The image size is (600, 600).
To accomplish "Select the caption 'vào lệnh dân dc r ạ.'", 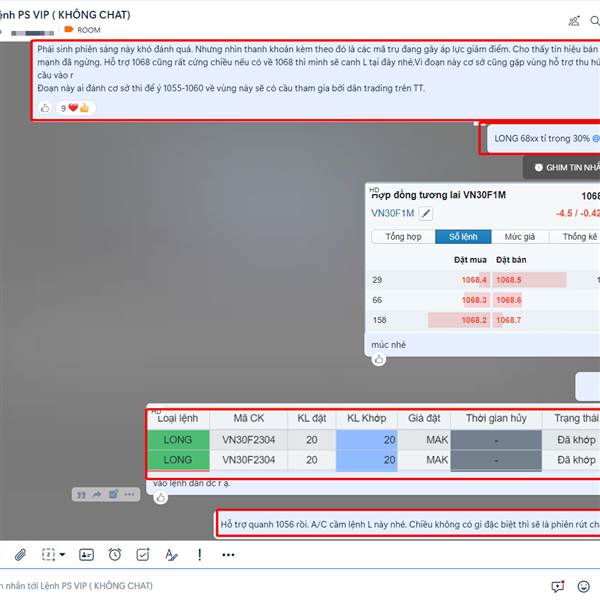I will pyautogui.click(x=192, y=483).
